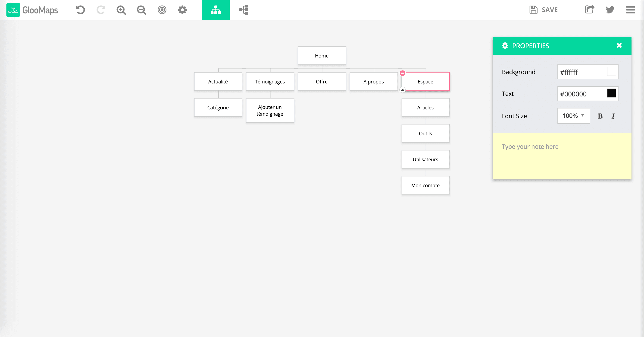The image size is (644, 337).
Task: Select the Catégorie node
Action: click(218, 108)
